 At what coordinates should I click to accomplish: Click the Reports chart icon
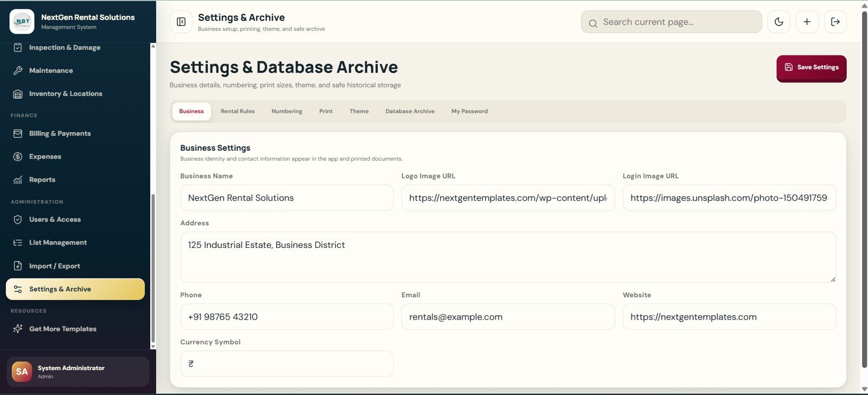18,180
